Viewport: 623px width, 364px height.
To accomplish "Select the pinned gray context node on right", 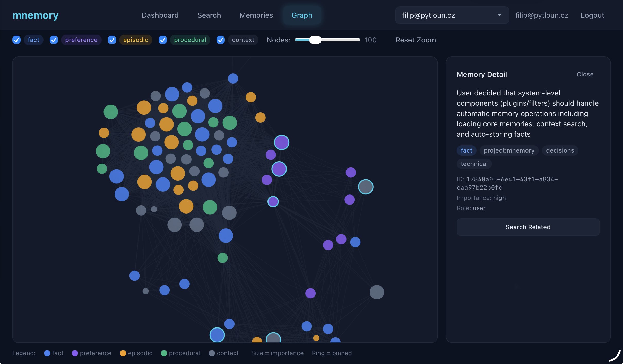I will coord(366,187).
